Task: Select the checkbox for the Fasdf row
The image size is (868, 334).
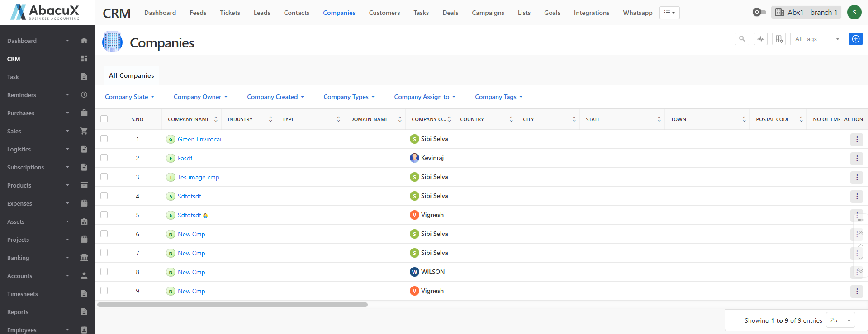Action: tap(104, 158)
